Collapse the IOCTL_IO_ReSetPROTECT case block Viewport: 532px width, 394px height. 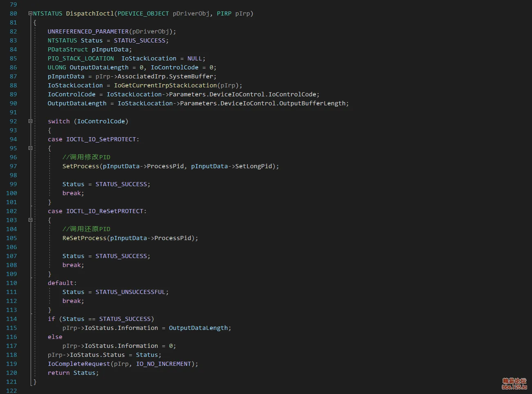[x=30, y=220]
